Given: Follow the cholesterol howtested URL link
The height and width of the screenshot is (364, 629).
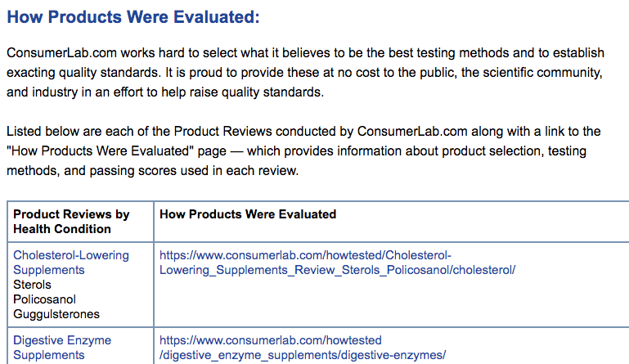Looking at the screenshot, I should tap(336, 263).
